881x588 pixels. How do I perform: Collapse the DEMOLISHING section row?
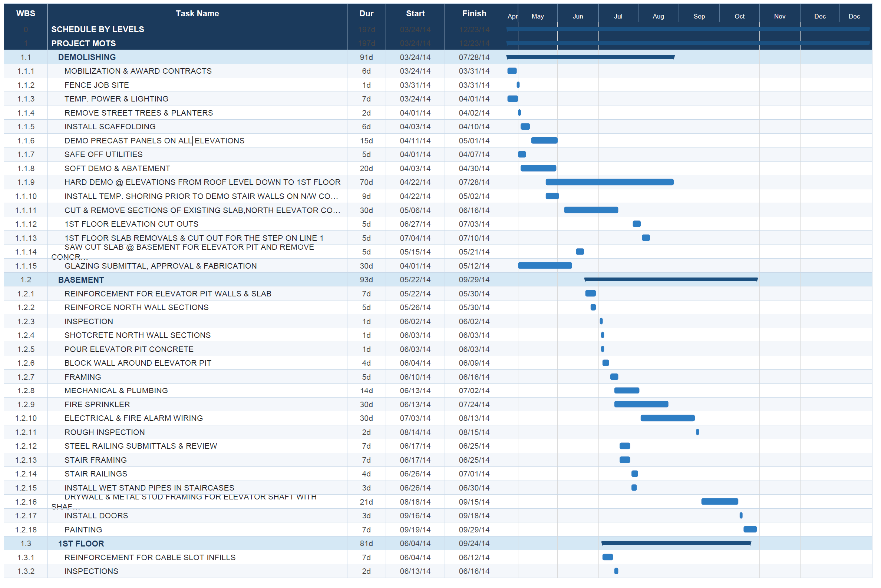(x=87, y=57)
